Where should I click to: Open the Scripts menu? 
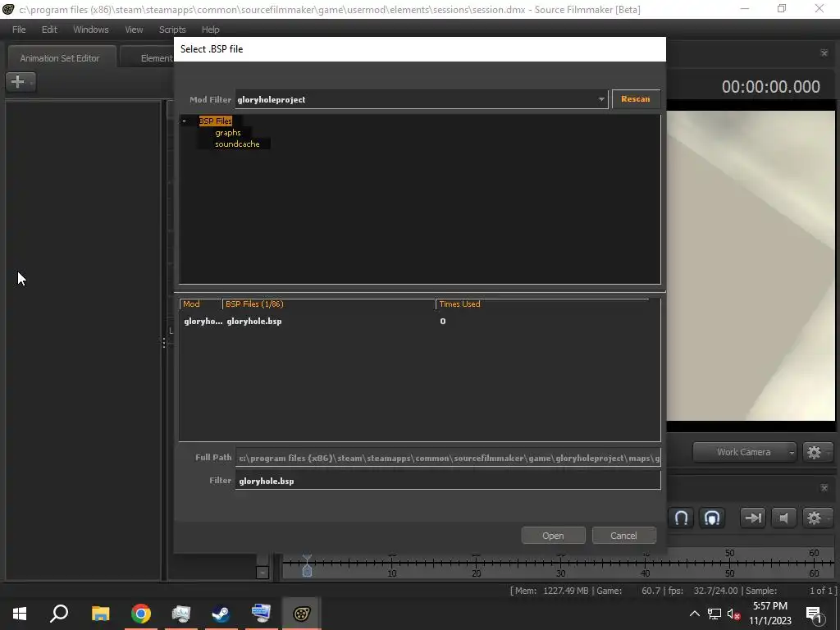point(172,30)
